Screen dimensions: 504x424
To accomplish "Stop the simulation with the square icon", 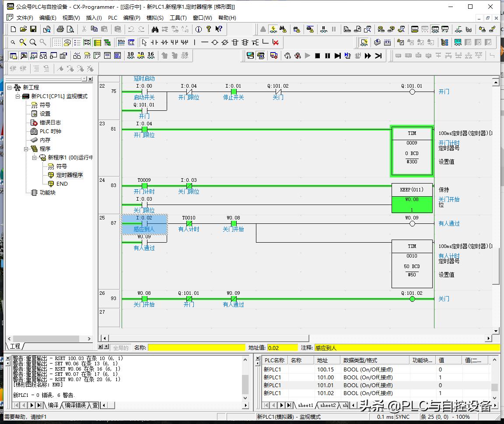I will click(317, 56).
